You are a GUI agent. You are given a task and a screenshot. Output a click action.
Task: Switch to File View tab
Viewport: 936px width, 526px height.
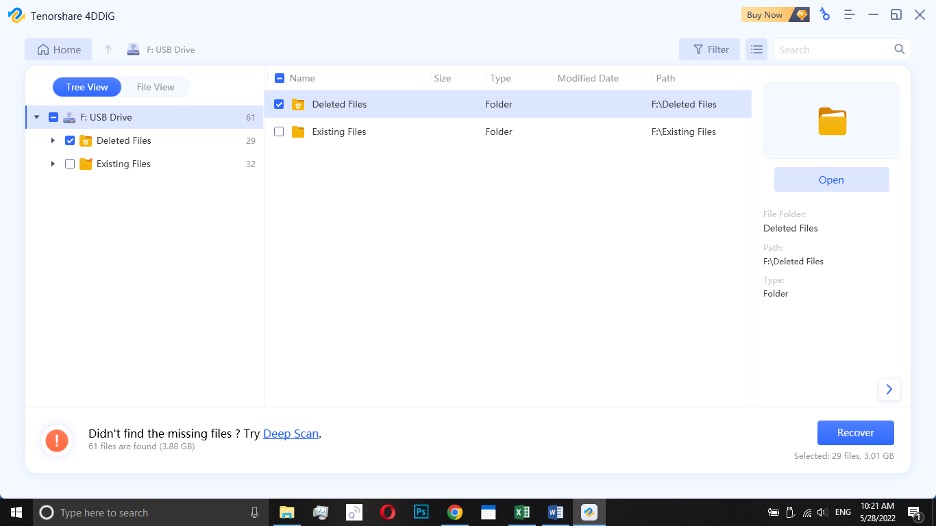[x=155, y=87]
